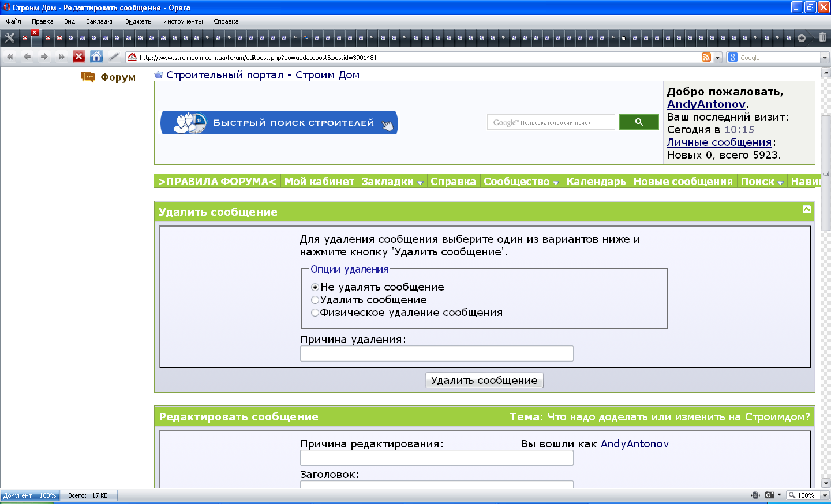Open the Виджеты menu

[139, 21]
